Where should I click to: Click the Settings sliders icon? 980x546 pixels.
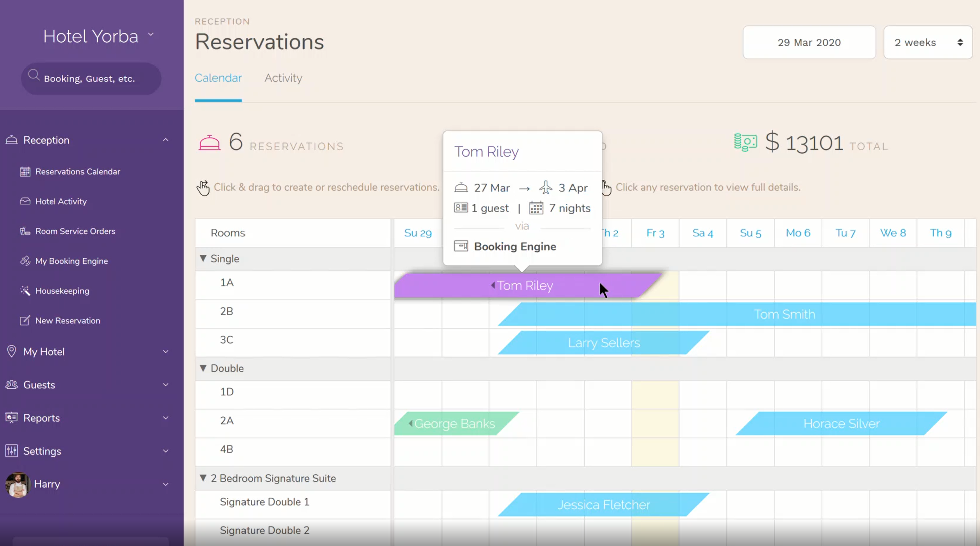pyautogui.click(x=11, y=451)
